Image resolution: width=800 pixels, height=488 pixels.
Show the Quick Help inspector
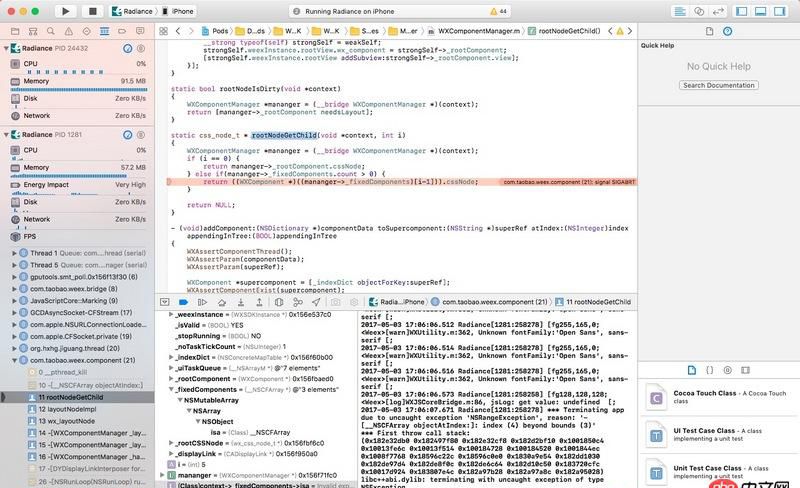click(x=728, y=31)
